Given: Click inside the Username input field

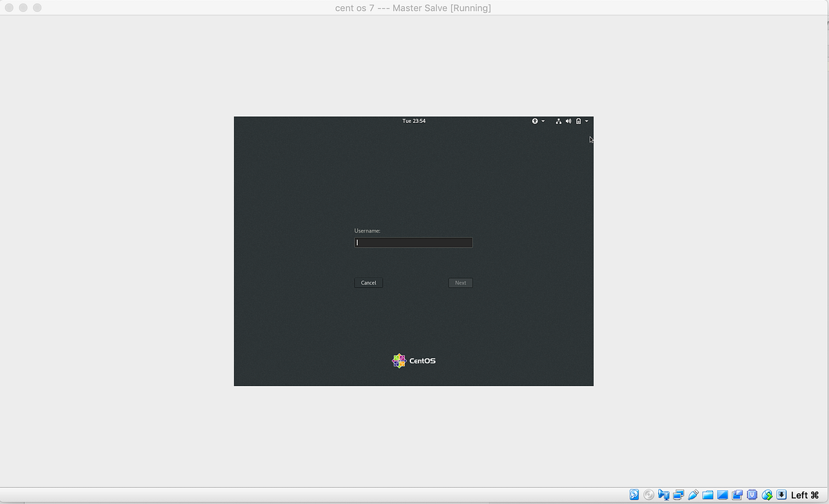Looking at the screenshot, I should point(413,242).
